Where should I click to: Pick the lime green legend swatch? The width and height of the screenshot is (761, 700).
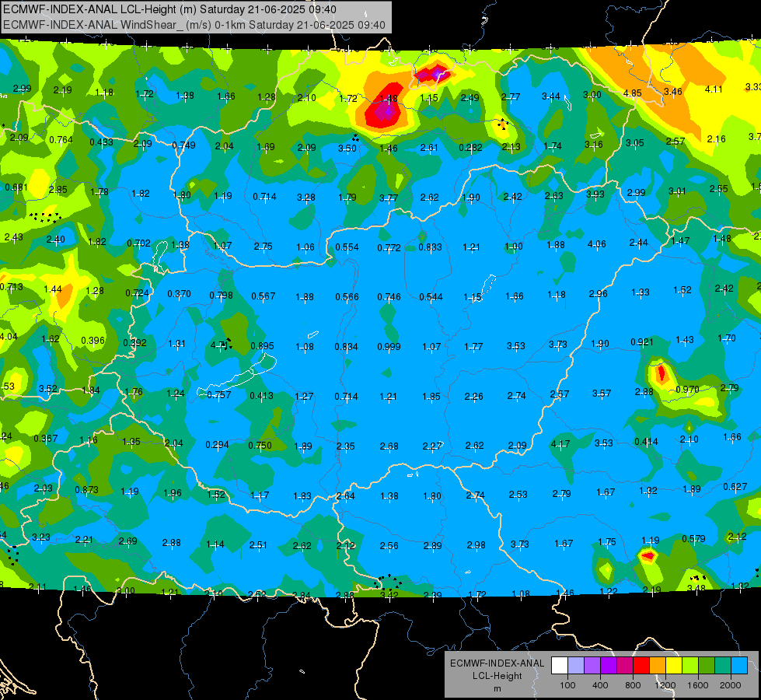[690, 666]
